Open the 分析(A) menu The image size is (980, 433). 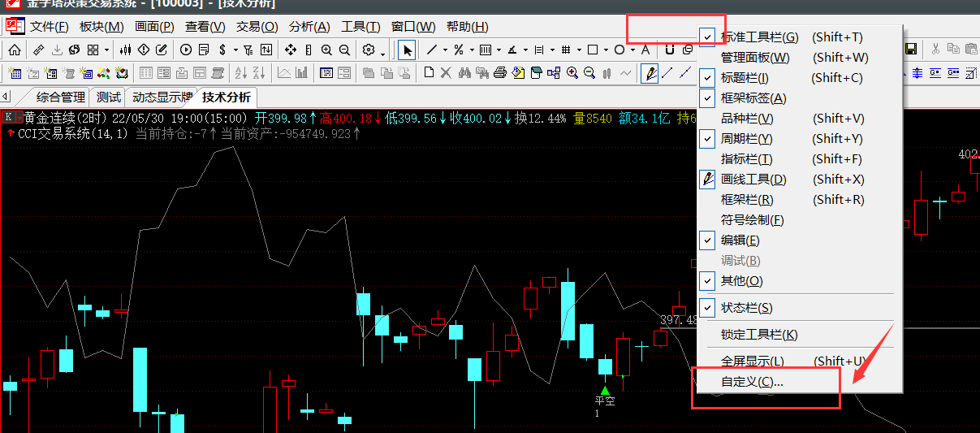(309, 27)
